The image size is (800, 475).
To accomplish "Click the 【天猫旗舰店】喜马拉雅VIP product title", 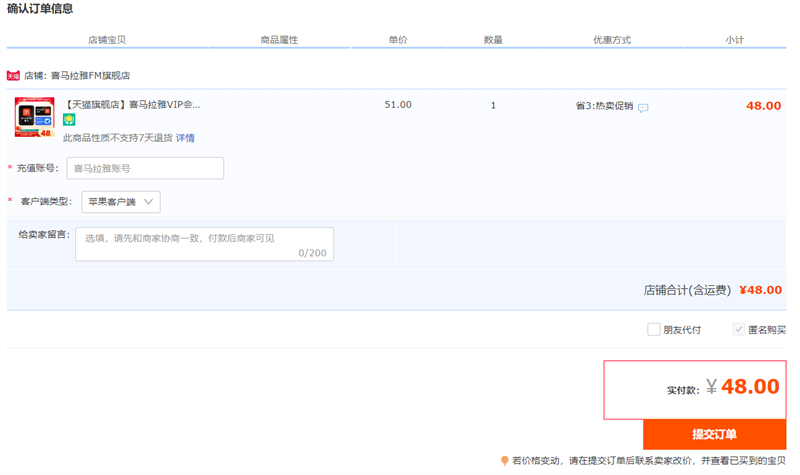I will [132, 104].
